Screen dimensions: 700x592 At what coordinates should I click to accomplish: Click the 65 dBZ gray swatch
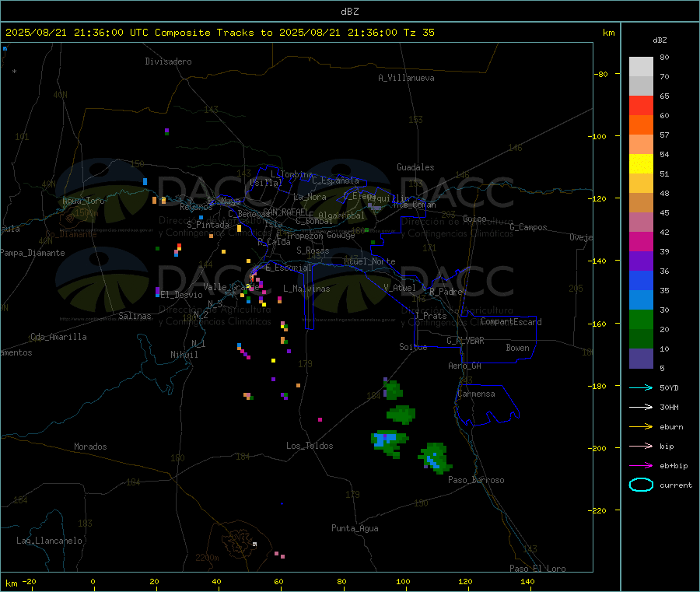[641, 86]
